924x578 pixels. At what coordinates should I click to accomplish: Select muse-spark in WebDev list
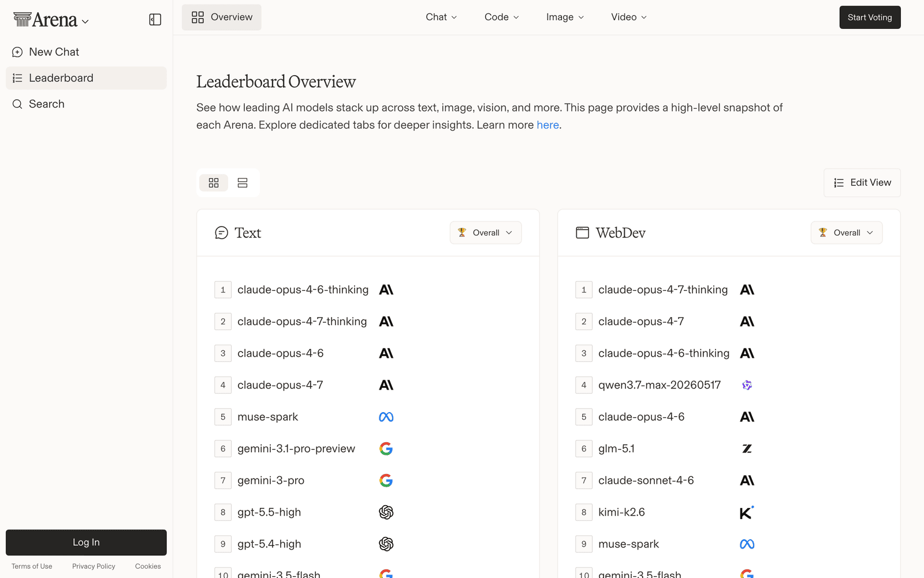[x=628, y=544]
